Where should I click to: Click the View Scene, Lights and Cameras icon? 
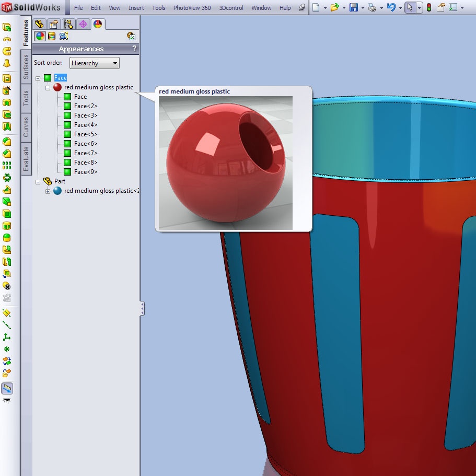64,36
